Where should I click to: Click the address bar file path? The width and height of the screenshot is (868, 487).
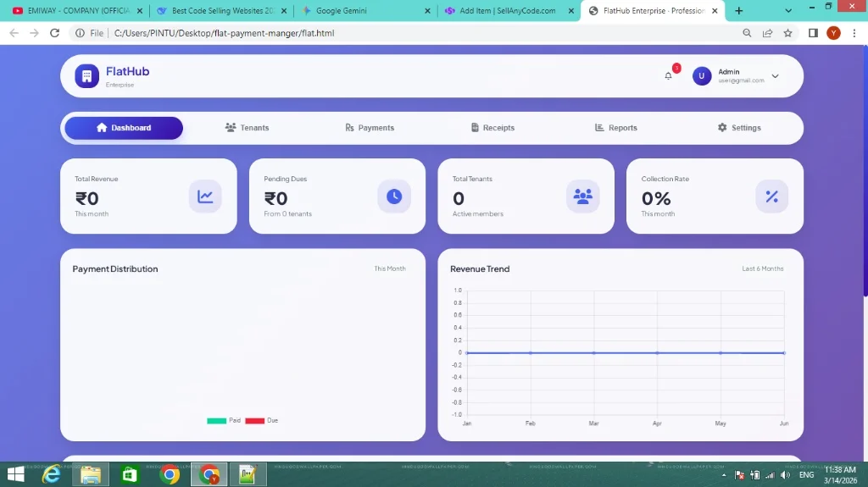[x=224, y=33]
